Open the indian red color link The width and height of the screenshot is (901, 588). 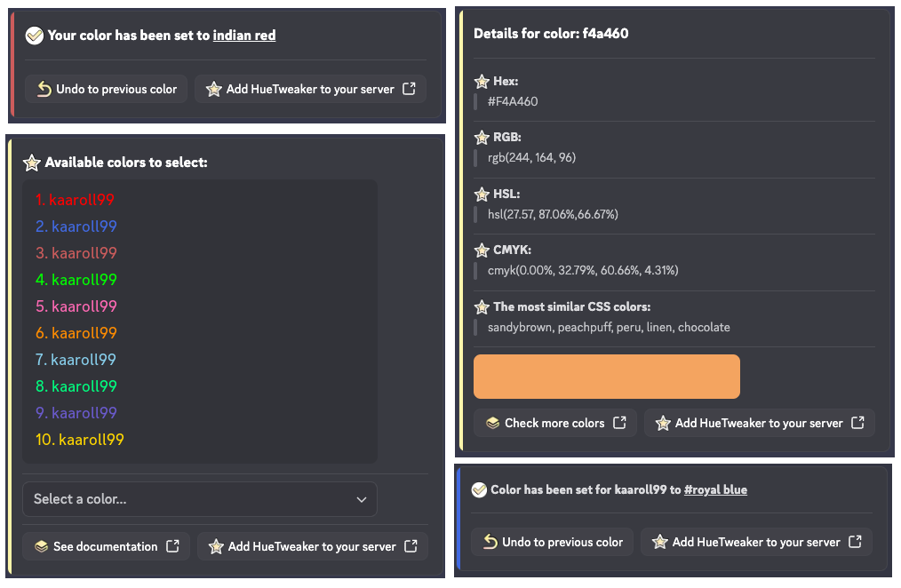(244, 36)
